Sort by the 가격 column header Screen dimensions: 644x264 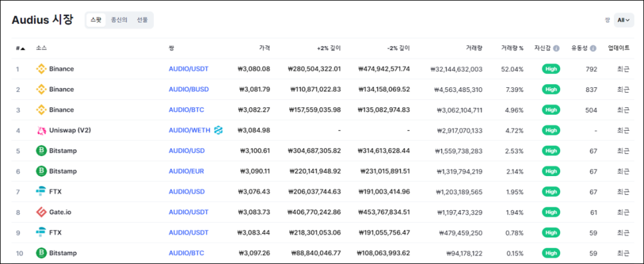[x=265, y=48]
